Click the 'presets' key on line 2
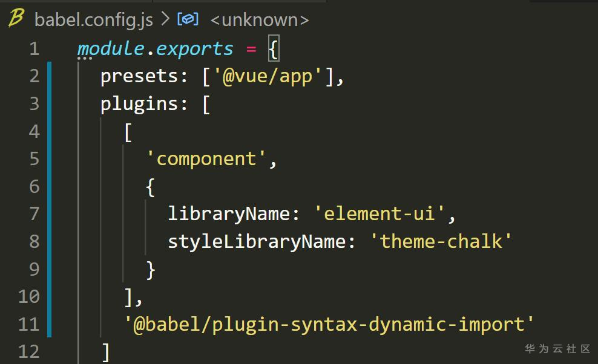The height and width of the screenshot is (364, 598). click(x=140, y=77)
